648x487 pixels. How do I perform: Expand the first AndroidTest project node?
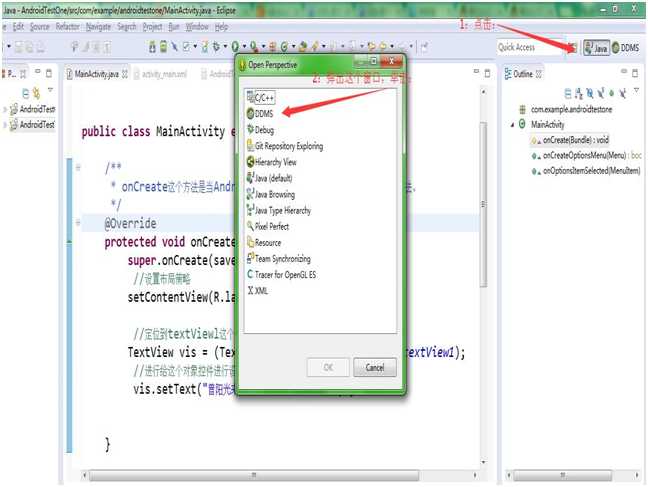pos(5,110)
